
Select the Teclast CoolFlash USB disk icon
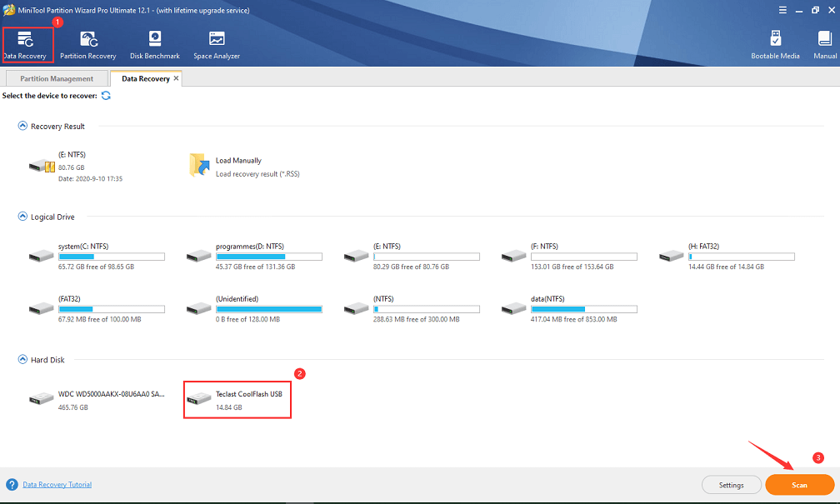pos(198,399)
